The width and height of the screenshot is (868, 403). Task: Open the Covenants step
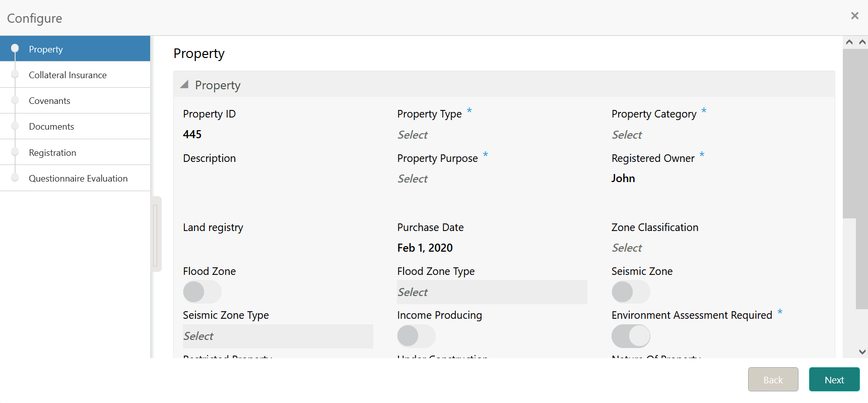click(50, 100)
